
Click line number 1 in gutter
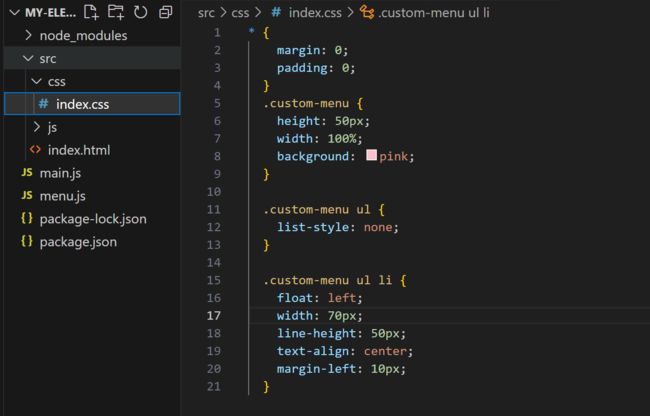coord(217,32)
